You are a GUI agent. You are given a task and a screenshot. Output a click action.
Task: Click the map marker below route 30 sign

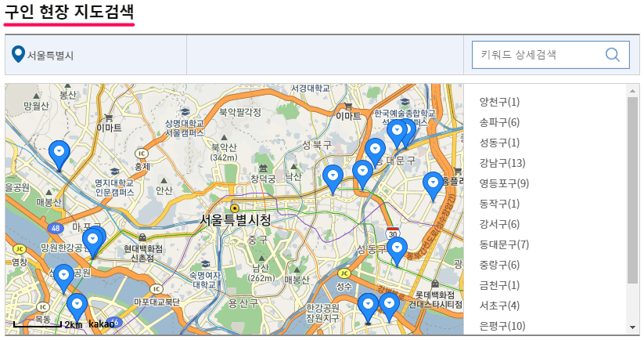[x=398, y=251]
